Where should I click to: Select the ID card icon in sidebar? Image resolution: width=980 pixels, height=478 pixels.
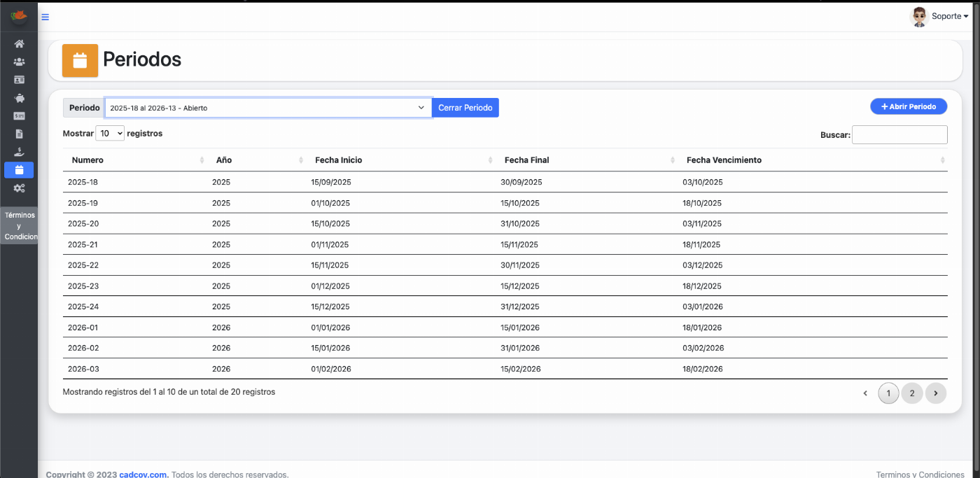[19, 80]
